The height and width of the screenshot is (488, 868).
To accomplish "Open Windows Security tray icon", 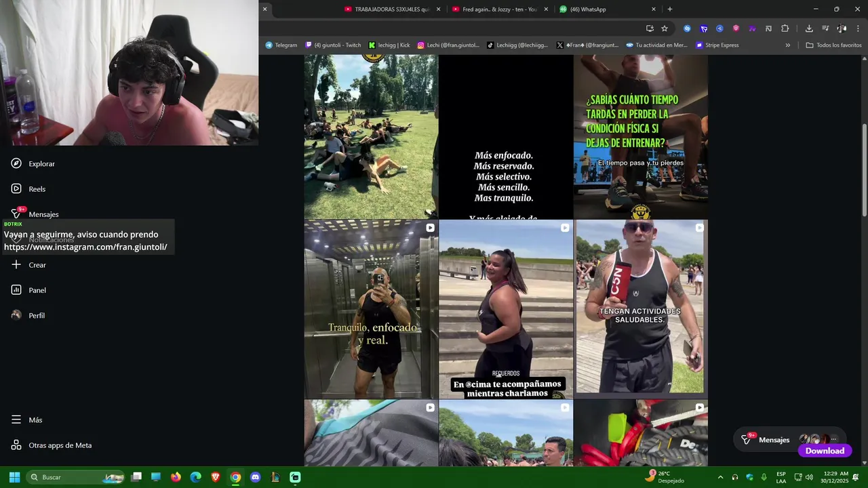I will [x=749, y=477].
